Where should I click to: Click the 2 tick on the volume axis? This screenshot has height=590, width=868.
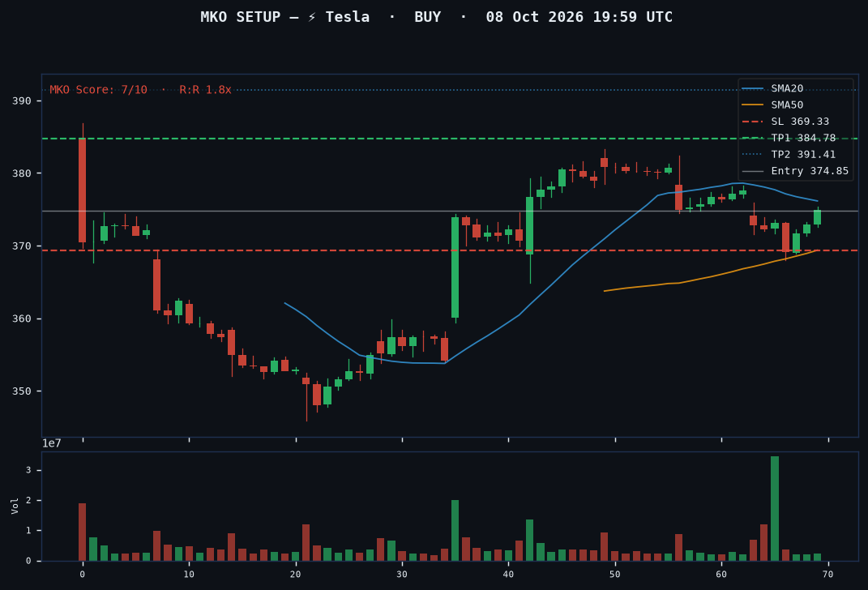29,500
